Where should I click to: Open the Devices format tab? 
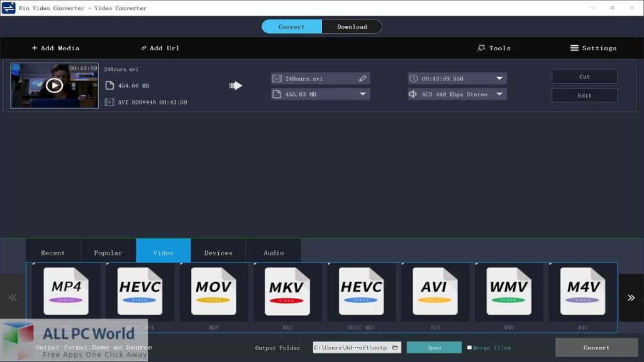pos(218,253)
